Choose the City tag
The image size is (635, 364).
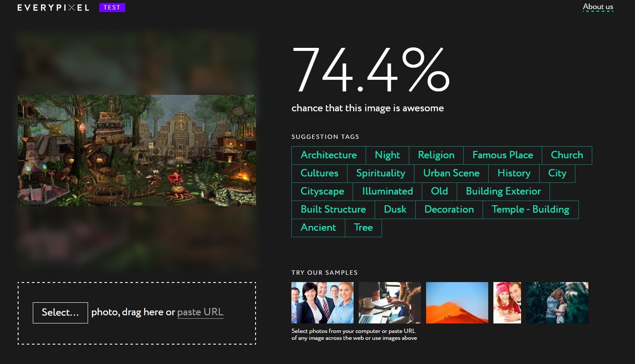557,173
